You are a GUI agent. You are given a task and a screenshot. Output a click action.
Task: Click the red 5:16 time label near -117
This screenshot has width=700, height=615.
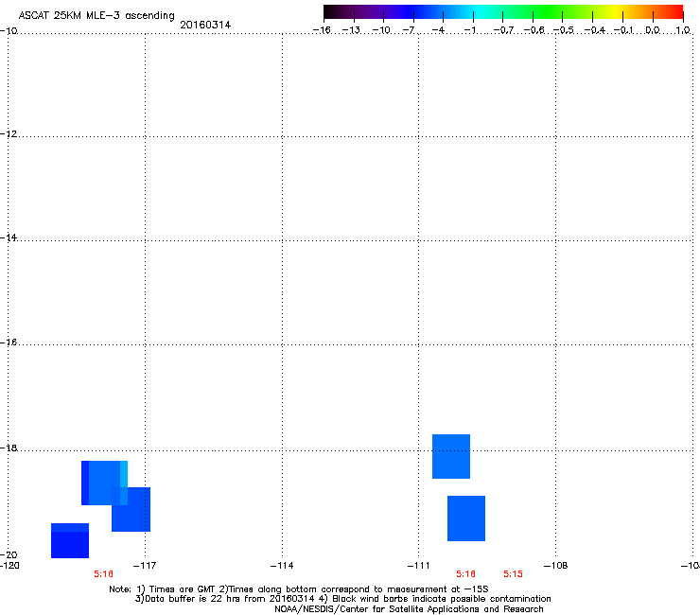click(x=103, y=574)
